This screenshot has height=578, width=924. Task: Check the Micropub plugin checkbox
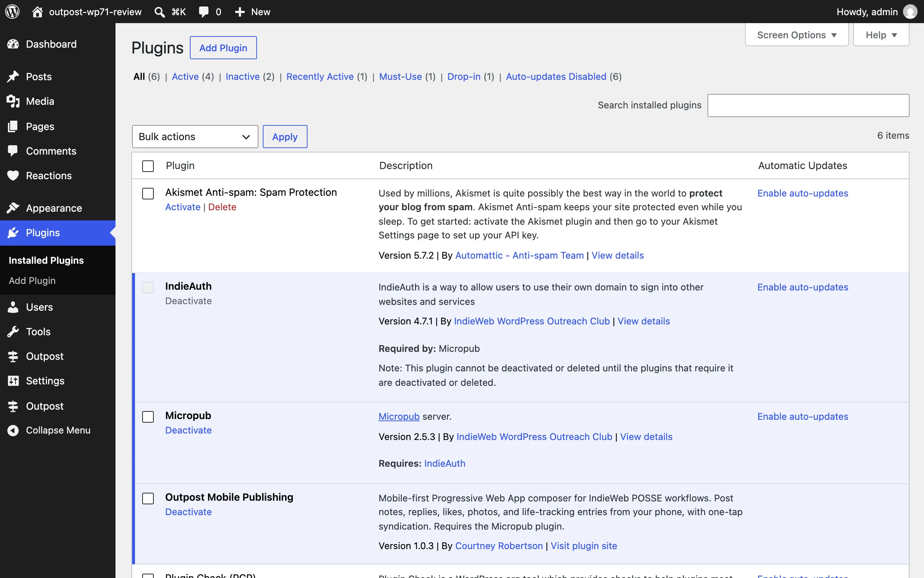pos(148,417)
